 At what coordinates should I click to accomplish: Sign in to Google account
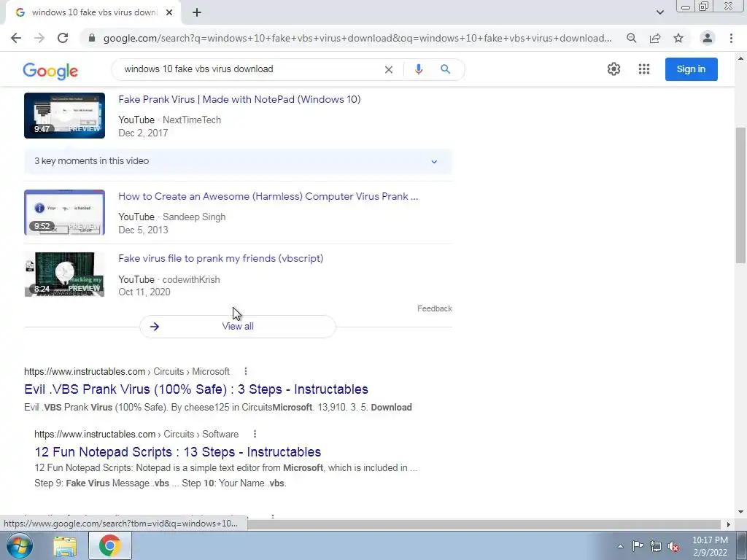692,69
